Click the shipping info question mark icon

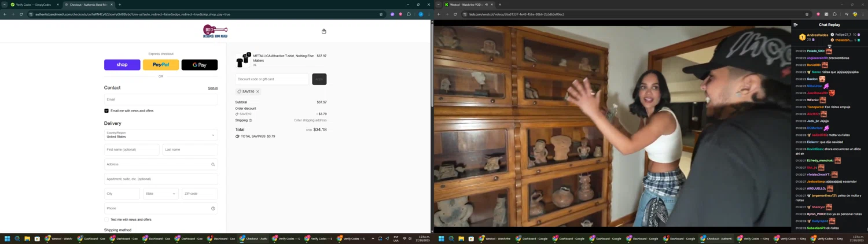tap(251, 120)
